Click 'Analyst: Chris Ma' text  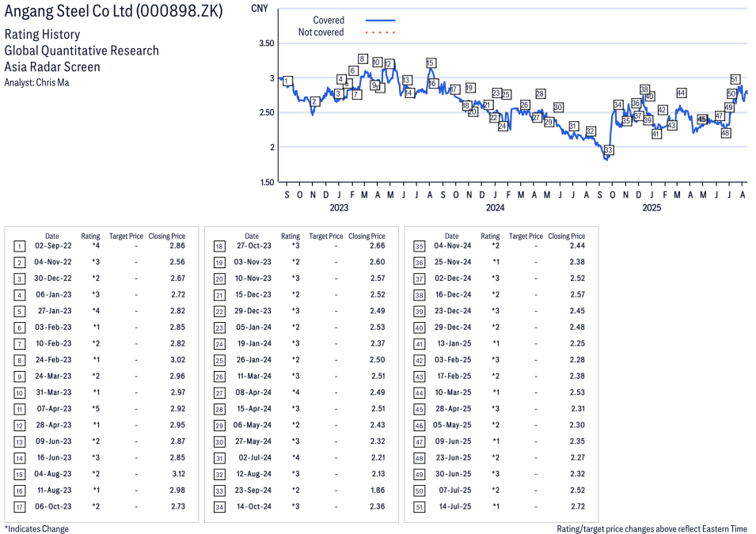[36, 82]
